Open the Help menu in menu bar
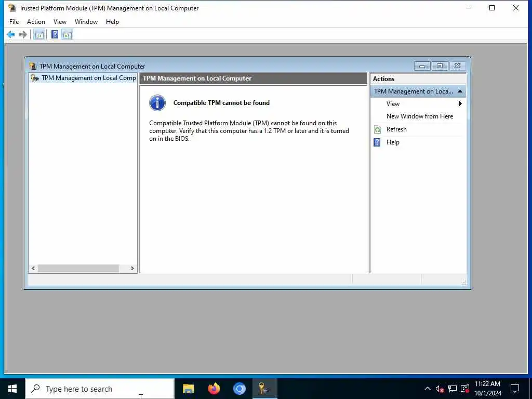Image resolution: width=532 pixels, height=399 pixels. point(112,22)
